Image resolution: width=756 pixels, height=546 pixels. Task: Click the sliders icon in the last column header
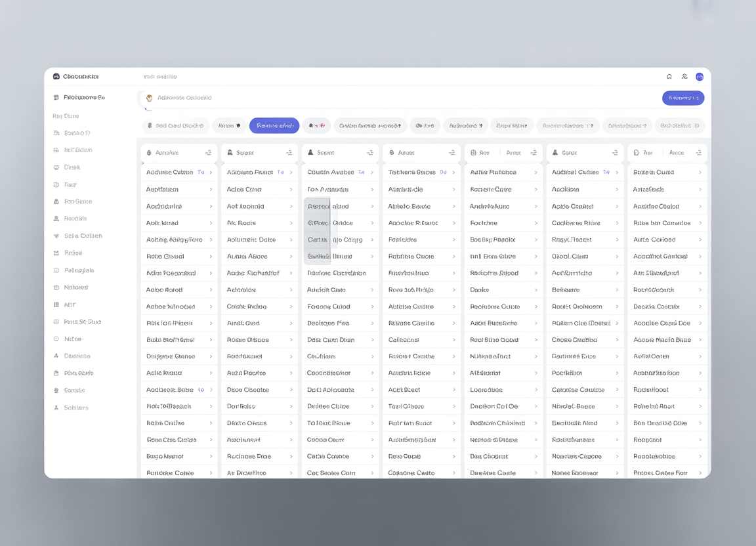point(698,153)
